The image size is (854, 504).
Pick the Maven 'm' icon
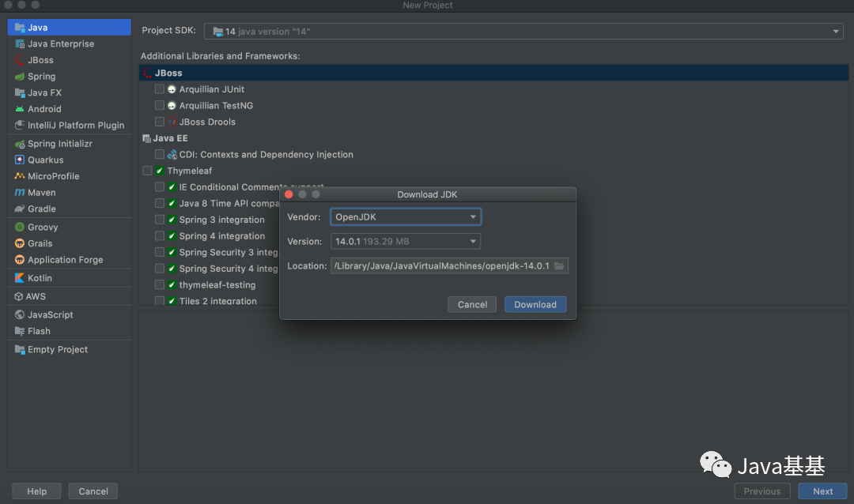click(x=20, y=193)
